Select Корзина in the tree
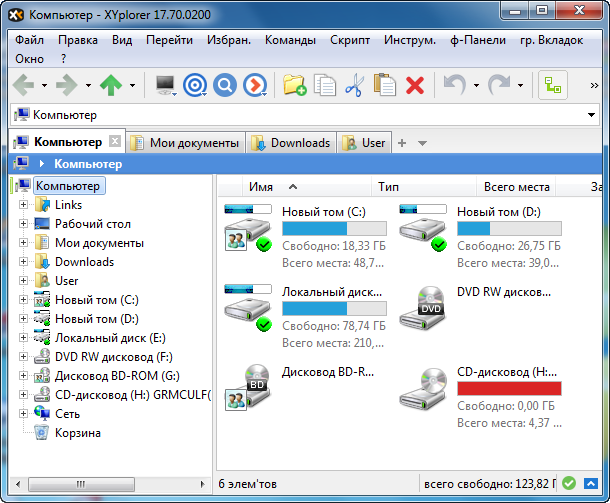This screenshot has width=610, height=503. pos(78,433)
